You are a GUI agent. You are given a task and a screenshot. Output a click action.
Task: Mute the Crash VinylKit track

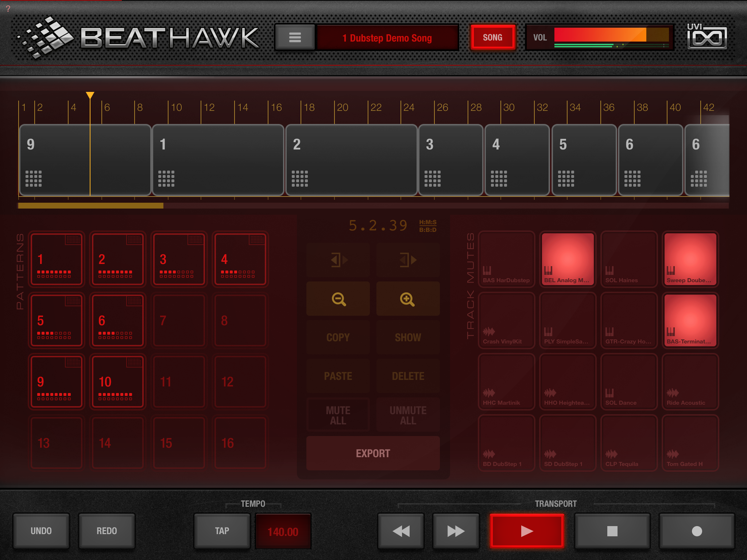(506, 320)
